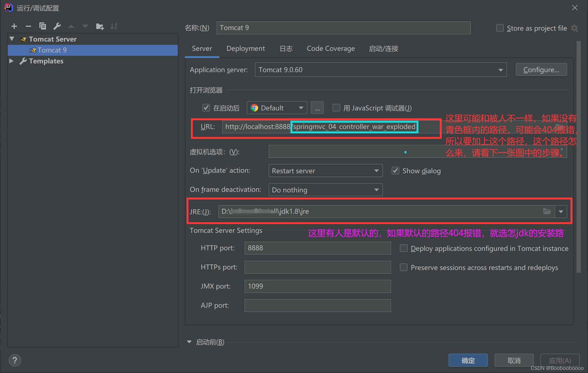Switch to the Deployment tab
This screenshot has height=373, width=588.
point(246,49)
